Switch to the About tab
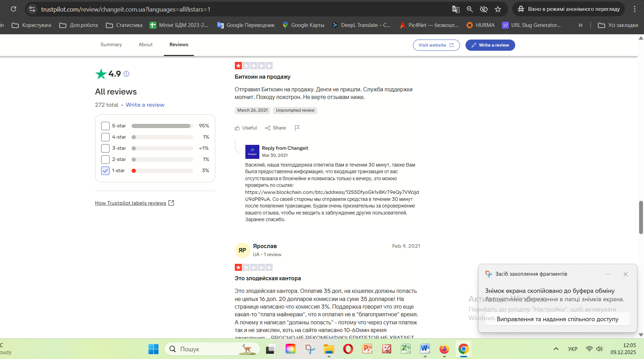 point(146,45)
